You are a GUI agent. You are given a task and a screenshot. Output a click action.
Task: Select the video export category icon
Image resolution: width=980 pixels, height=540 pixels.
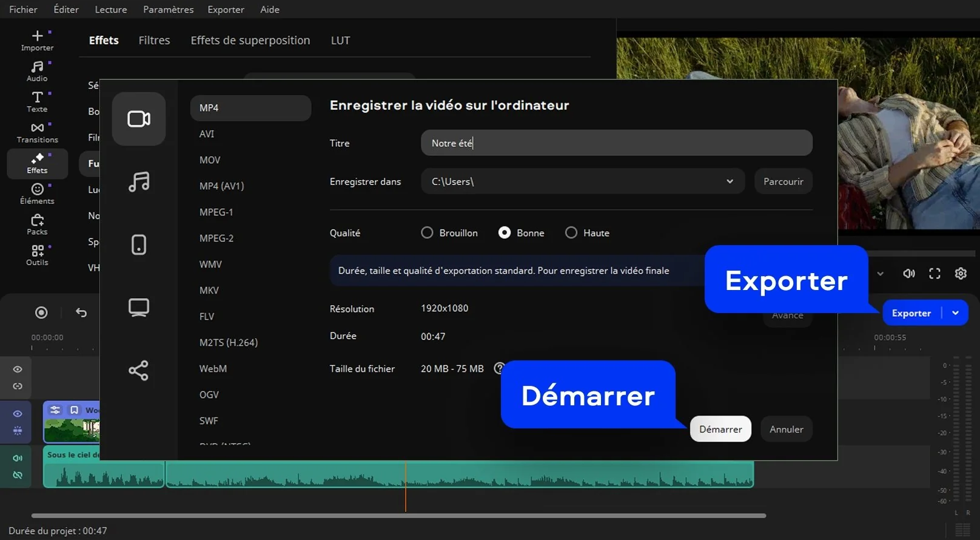click(x=139, y=119)
